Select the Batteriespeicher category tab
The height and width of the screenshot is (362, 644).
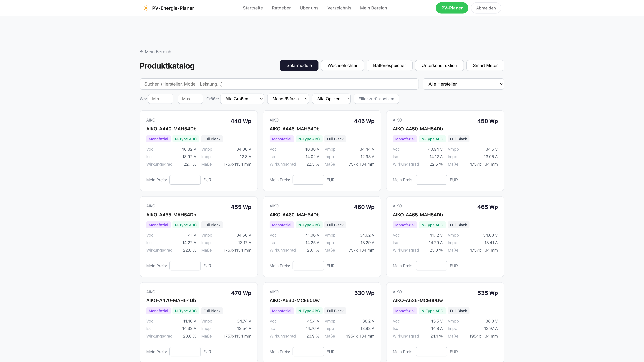(x=389, y=66)
